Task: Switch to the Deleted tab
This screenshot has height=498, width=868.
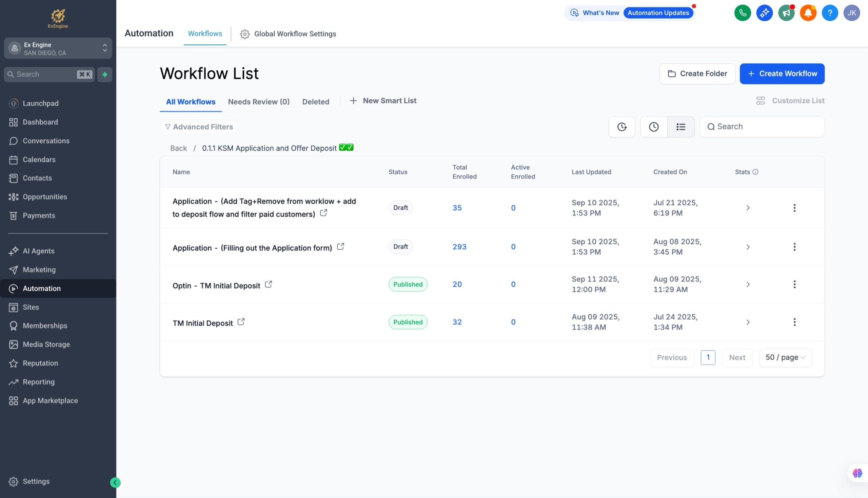Action: (x=315, y=102)
